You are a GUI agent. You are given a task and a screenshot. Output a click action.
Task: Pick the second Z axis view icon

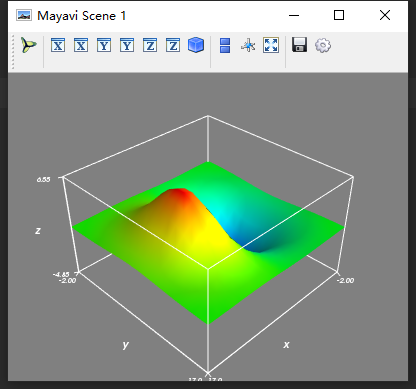tap(173, 45)
